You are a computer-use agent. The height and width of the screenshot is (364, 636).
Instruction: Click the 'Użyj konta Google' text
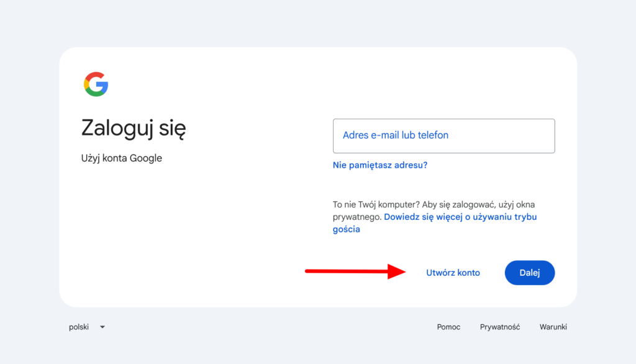point(121,158)
